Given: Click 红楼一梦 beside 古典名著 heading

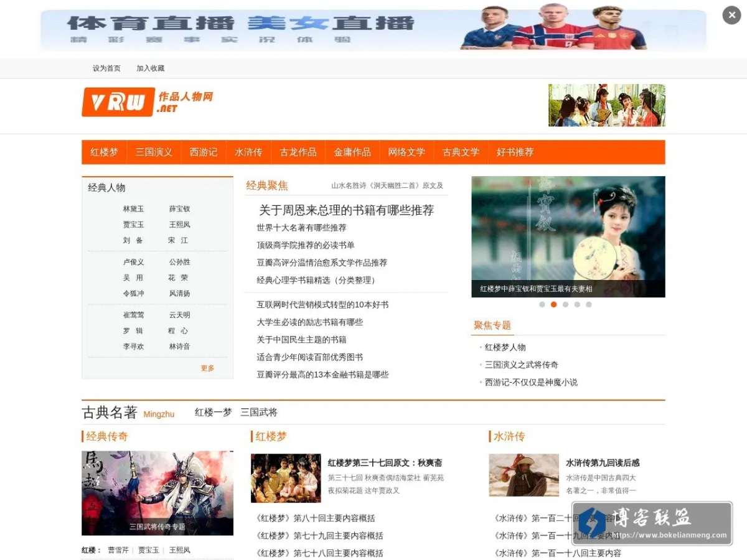Looking at the screenshot, I should tap(213, 412).
